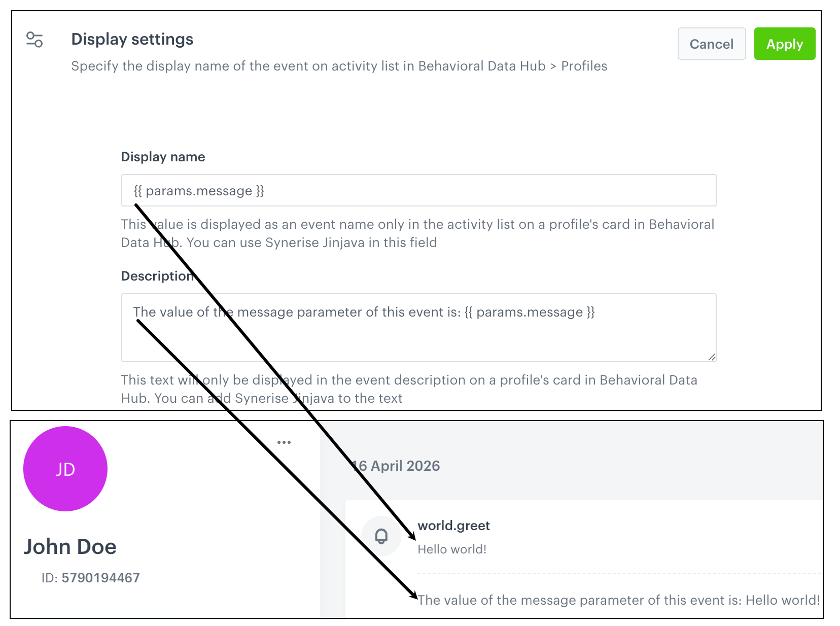The width and height of the screenshot is (840, 626).
Task: Select the 16 April 2026 date header
Action: 396,466
